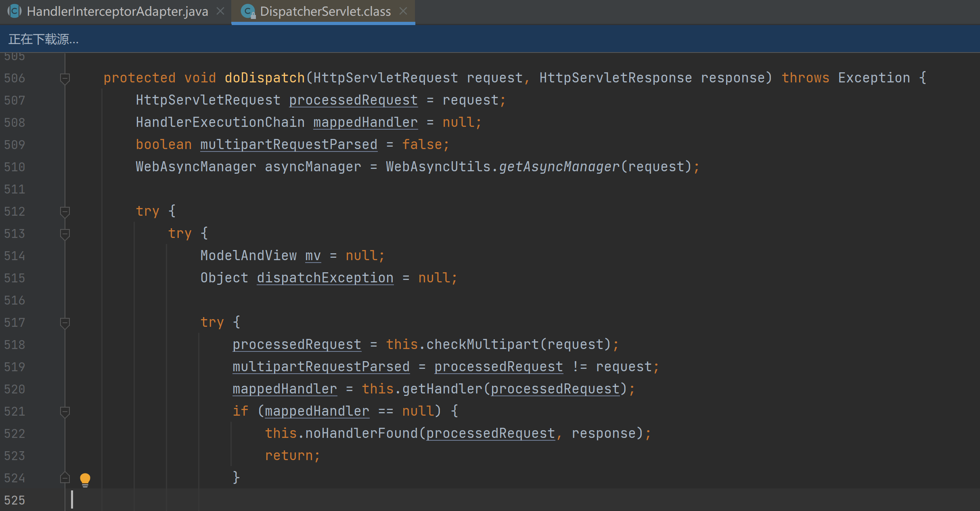Click the Exception type on line 506

(x=874, y=78)
